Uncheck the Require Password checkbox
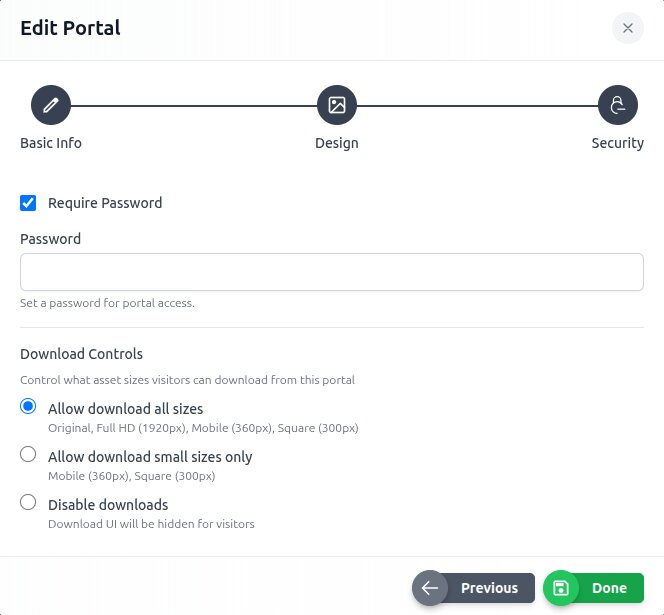This screenshot has width=664, height=615. (28, 203)
